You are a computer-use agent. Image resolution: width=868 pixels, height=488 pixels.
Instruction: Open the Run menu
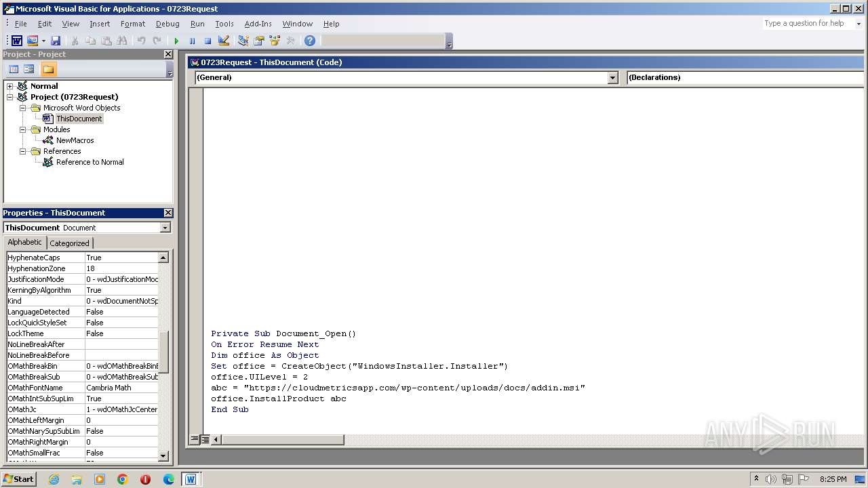[197, 24]
